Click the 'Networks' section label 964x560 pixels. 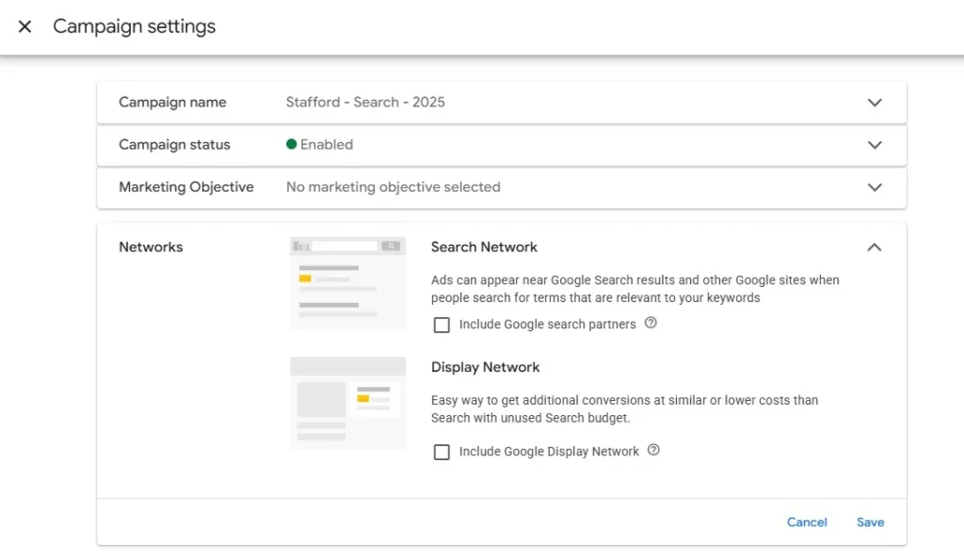point(151,248)
